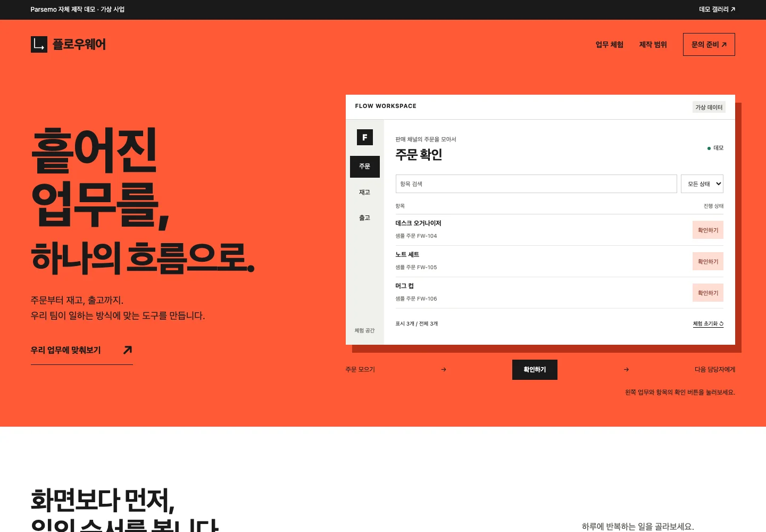The width and height of the screenshot is (766, 532).
Task: Click the 가상 데이터 badge
Action: tap(709, 107)
